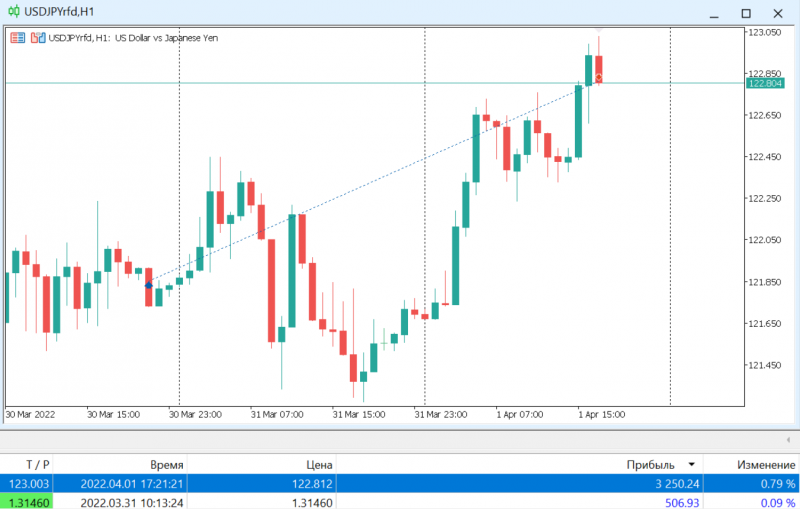
Task: Sort by the Прибыль column header
Action: (x=650, y=465)
